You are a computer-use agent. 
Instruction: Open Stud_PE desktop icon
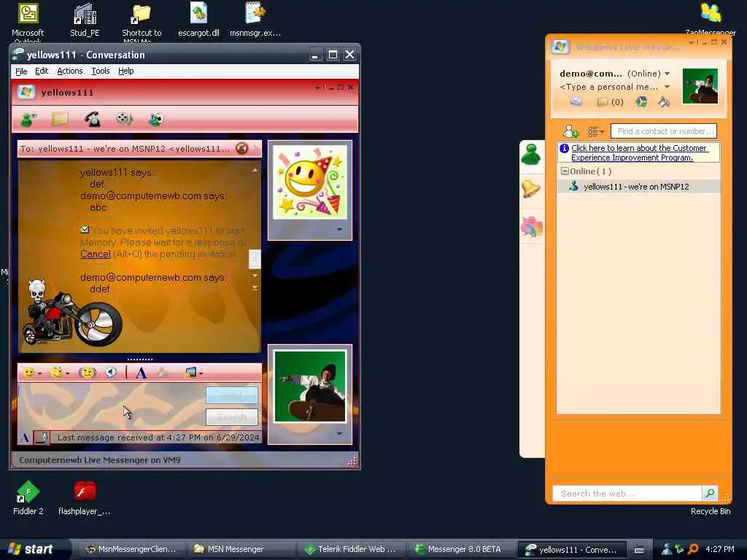pyautogui.click(x=85, y=20)
